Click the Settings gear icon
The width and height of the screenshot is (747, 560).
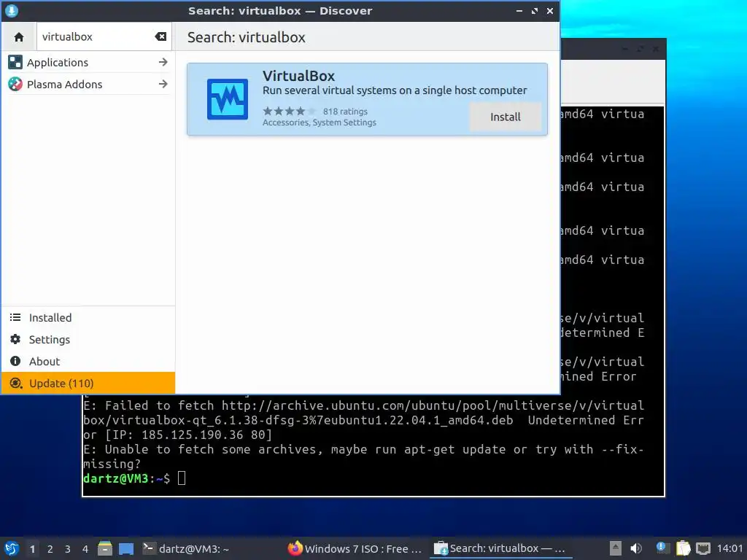click(15, 339)
